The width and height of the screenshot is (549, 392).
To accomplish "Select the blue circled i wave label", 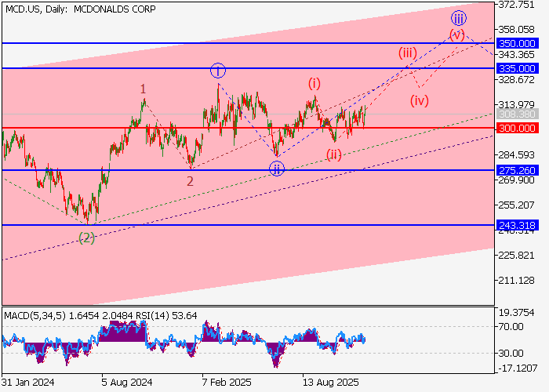I will click(218, 71).
